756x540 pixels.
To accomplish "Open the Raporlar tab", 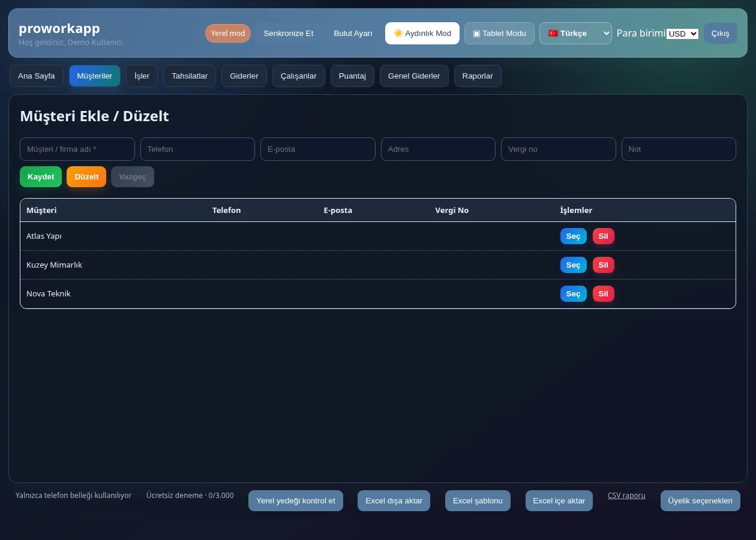I will [x=478, y=76].
